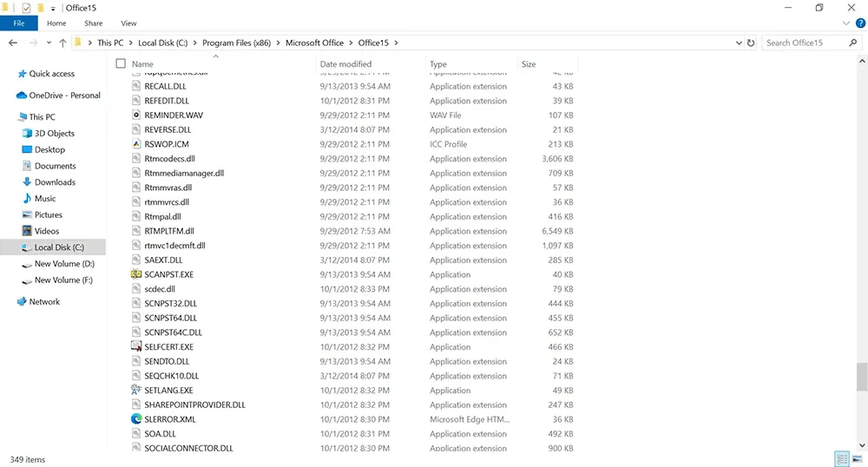Switch to details view layout icon
Screen dimensions: 868x467
[x=841, y=459]
